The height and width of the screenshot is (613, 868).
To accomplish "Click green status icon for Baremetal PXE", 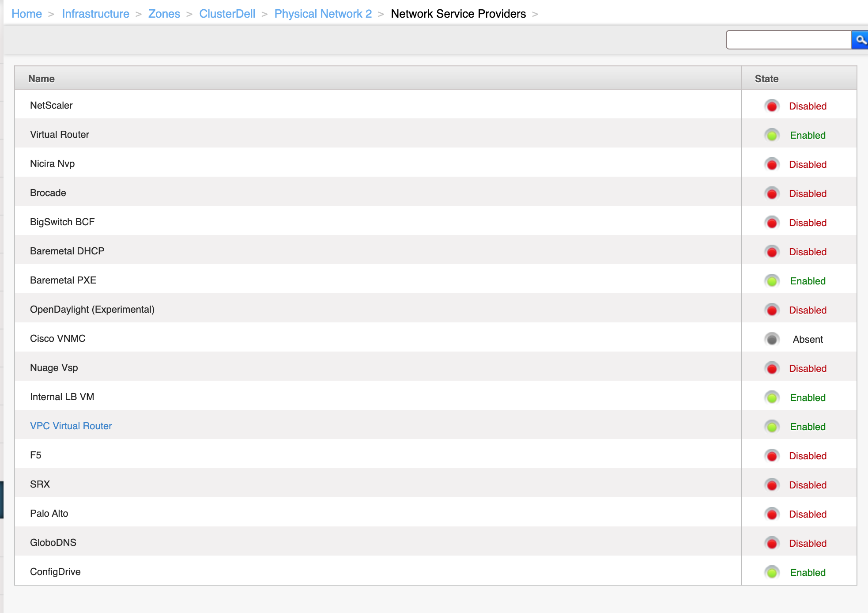I will [x=772, y=281].
